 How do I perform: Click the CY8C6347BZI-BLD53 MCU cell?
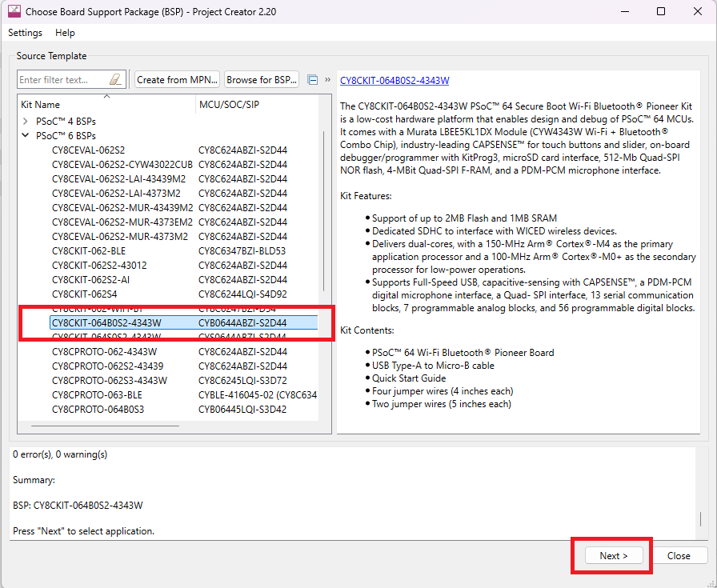pyautogui.click(x=242, y=250)
